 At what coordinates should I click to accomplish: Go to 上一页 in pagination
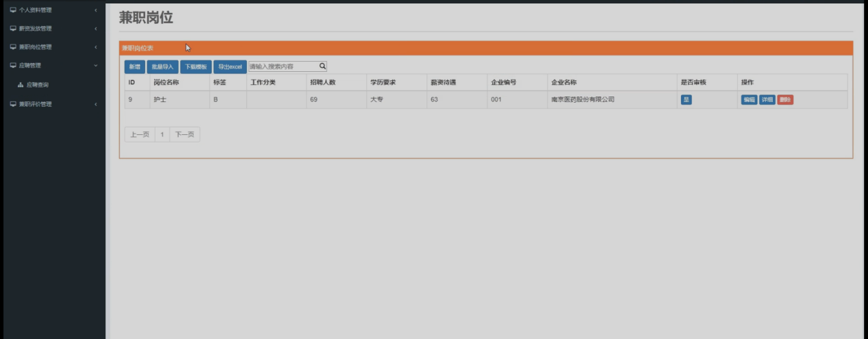[140, 135]
